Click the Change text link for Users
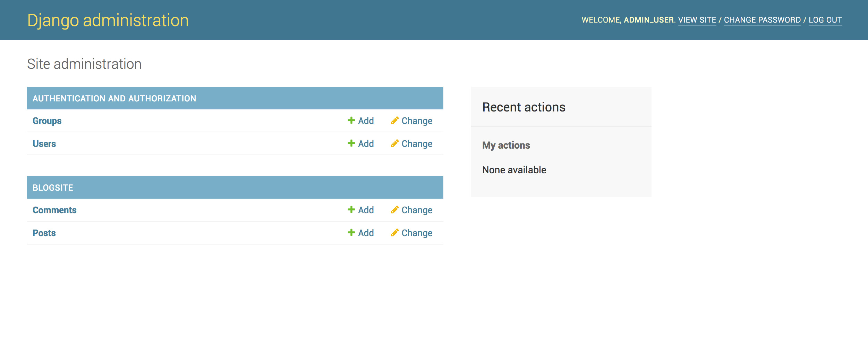 [x=417, y=144]
